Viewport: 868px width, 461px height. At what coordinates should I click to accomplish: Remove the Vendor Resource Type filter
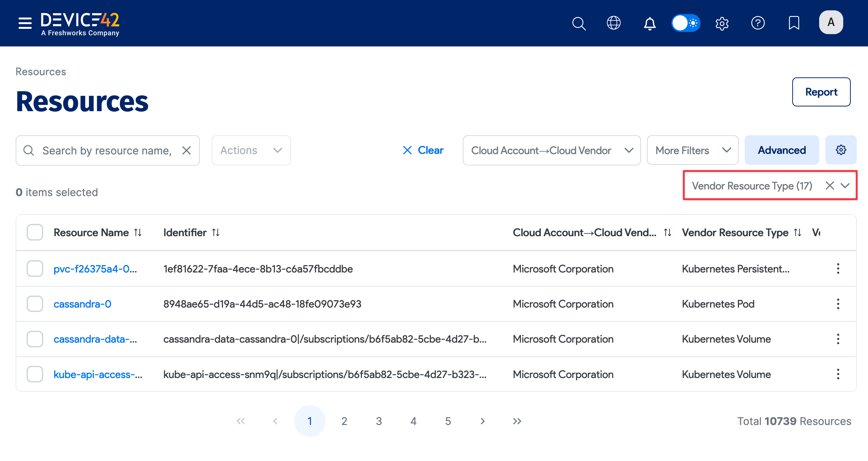[829, 186]
